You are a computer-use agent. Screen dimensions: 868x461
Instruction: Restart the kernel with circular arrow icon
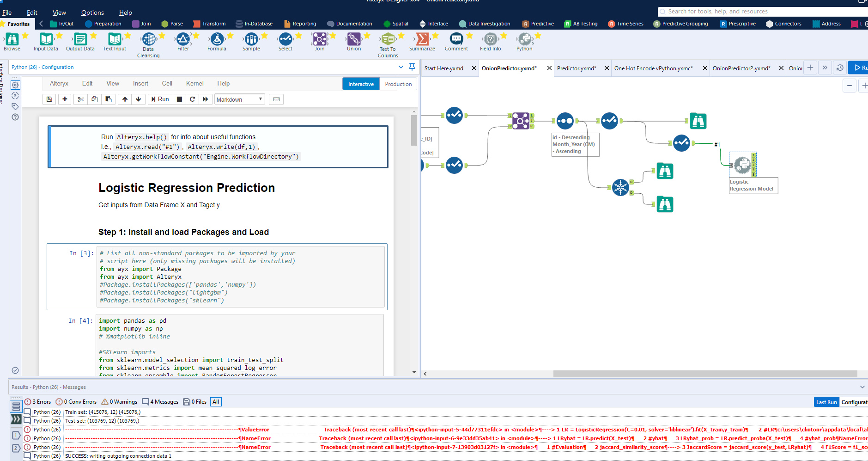point(193,99)
